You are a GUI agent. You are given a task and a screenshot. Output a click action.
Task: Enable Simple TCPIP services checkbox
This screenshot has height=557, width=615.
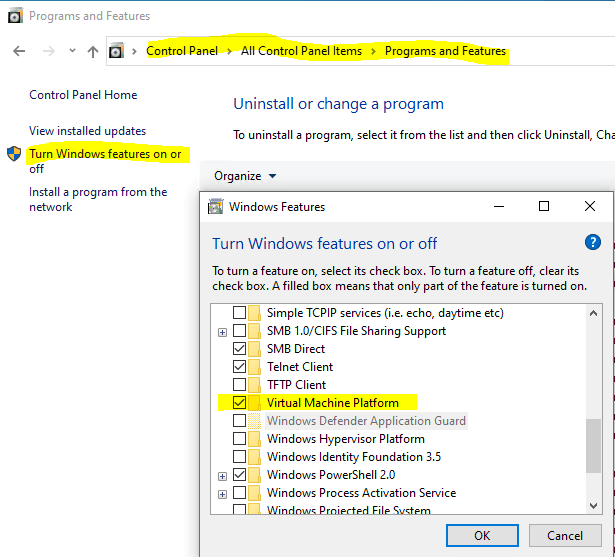pyautogui.click(x=239, y=313)
